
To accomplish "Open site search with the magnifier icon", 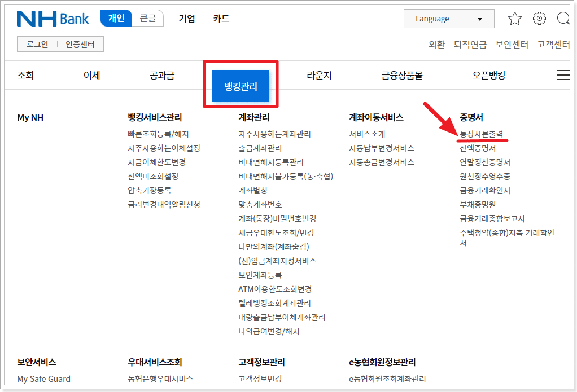I will (x=563, y=19).
